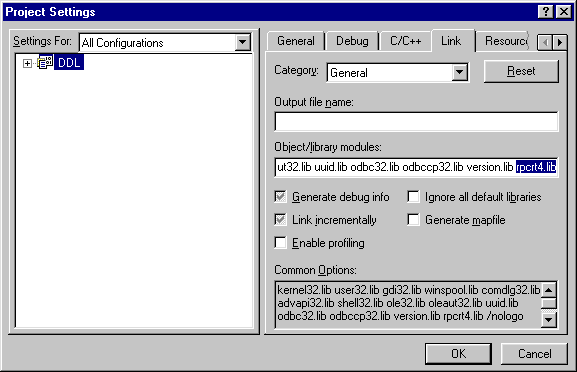Close the Project Settings dialog with X
This screenshot has height=372, width=577.
pos(563,12)
